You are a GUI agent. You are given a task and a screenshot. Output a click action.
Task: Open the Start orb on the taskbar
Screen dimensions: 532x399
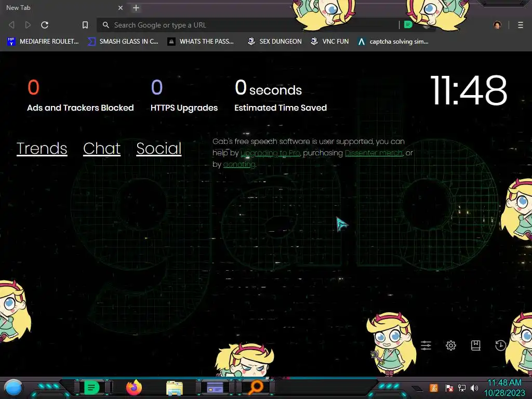[14, 388]
